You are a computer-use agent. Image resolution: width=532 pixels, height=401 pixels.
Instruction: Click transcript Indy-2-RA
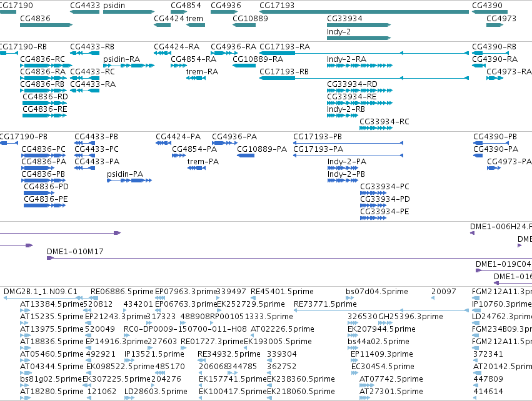(347, 59)
